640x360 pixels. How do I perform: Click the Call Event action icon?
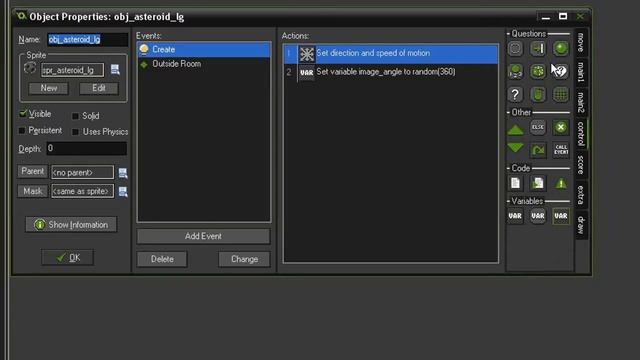[561, 150]
